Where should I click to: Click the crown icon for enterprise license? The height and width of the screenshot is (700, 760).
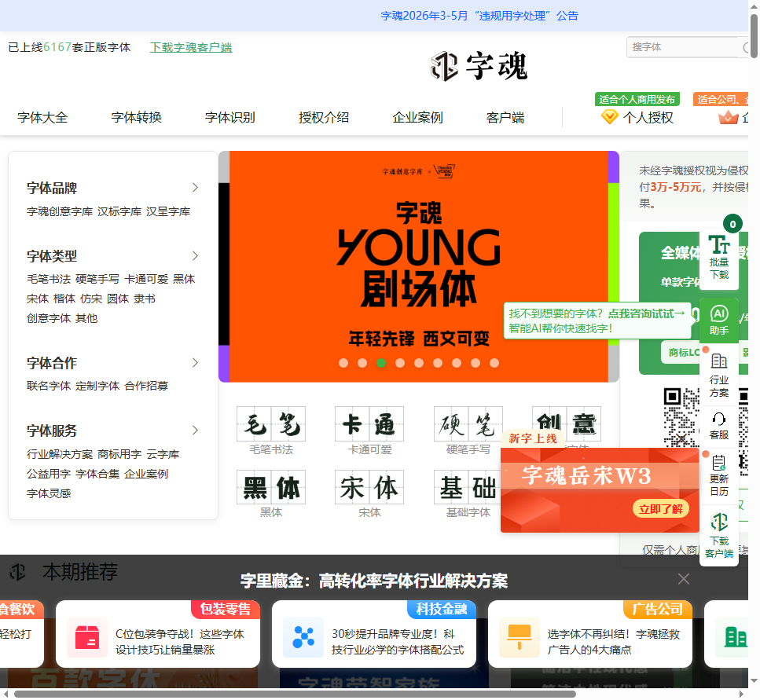pos(728,117)
